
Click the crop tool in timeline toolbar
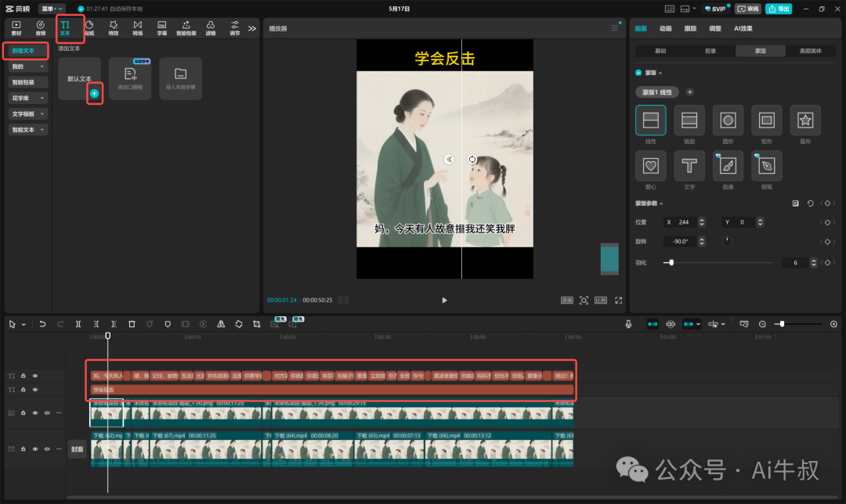[256, 324]
